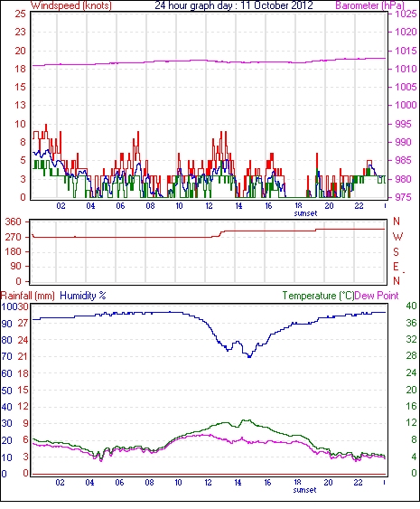The width and height of the screenshot is (420, 509).
Task: Click the 360 degree wind direction label
Action: 13,222
